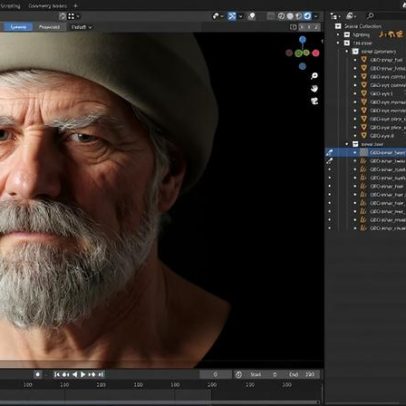Expand the Lighting collection
The image size is (406, 406).
pyautogui.click(x=338, y=35)
